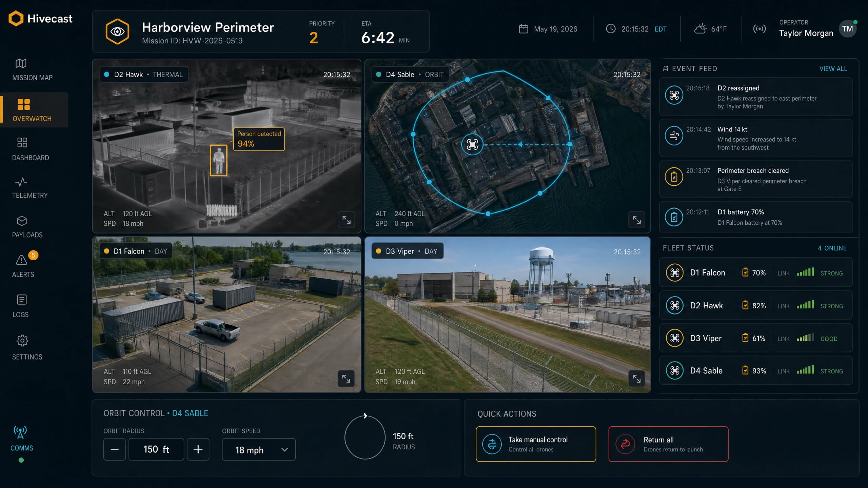Click the 150 ft orbit radius field
The image size is (868, 488).
coord(156,449)
